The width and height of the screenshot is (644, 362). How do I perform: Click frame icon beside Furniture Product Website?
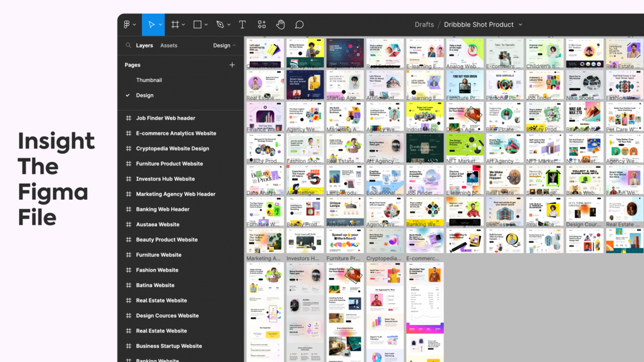click(x=129, y=164)
